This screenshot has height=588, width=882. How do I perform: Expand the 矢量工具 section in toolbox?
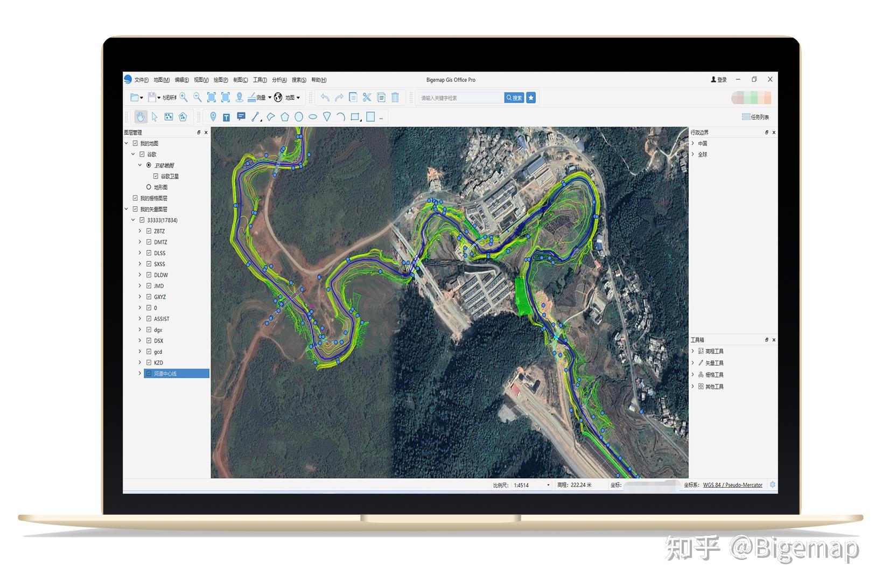tap(713, 362)
